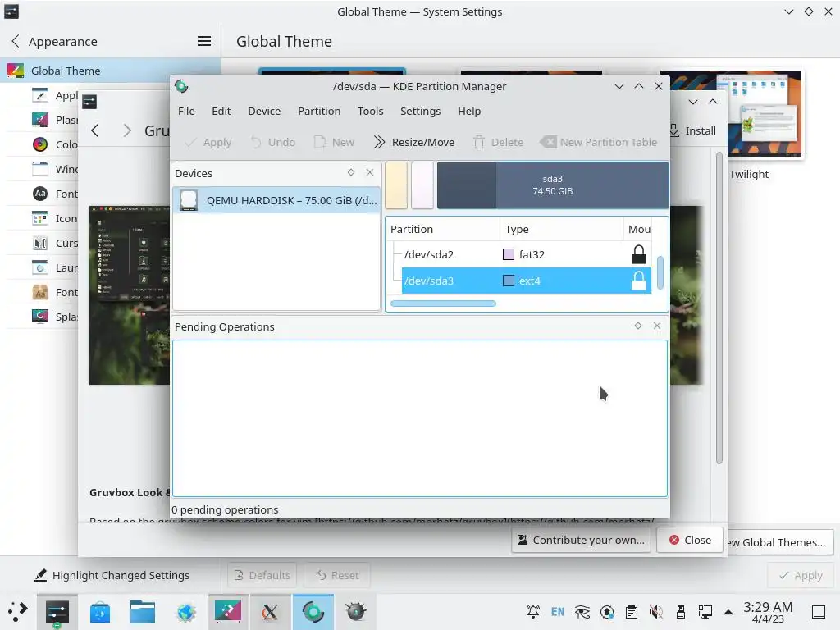The width and height of the screenshot is (840, 630).
Task: Click the web browser globe icon in taskbar
Action: [186, 612]
